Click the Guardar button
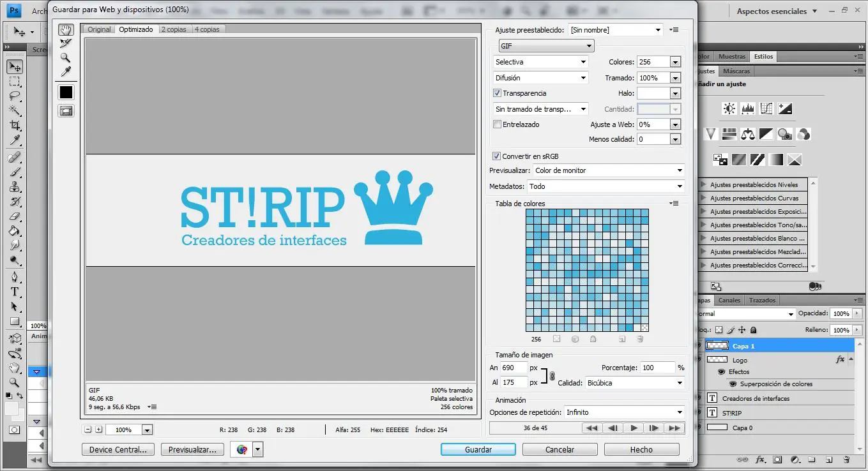 [478, 449]
